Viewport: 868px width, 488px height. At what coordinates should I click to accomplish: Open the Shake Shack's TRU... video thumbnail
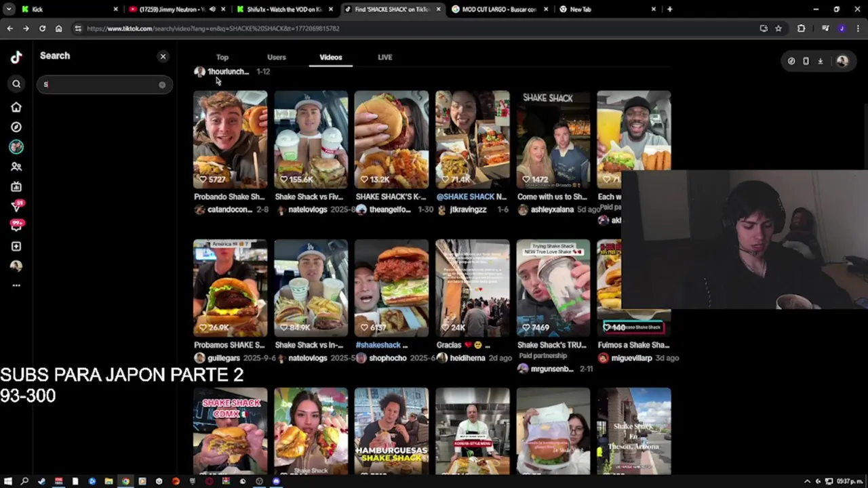(x=553, y=288)
